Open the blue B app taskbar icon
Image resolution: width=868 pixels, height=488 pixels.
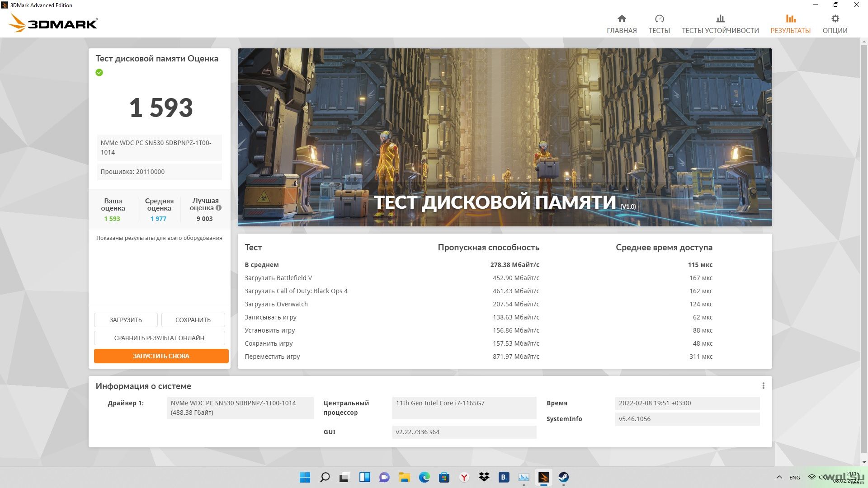[x=504, y=477]
